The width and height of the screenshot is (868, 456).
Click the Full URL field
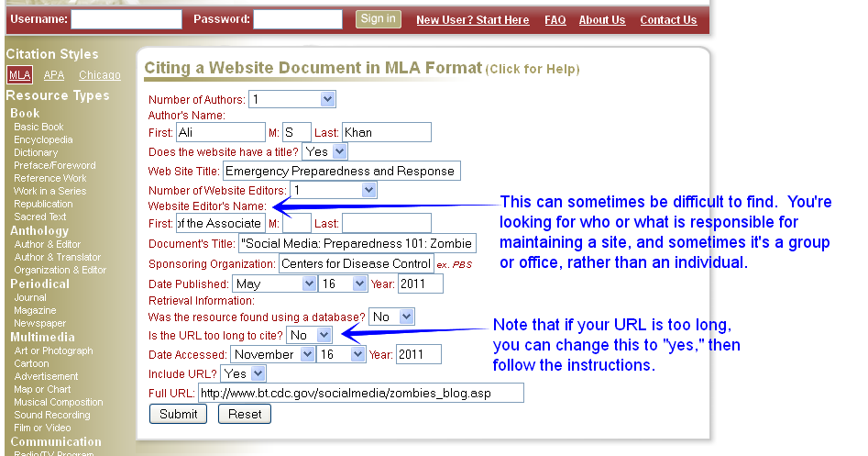click(x=361, y=394)
